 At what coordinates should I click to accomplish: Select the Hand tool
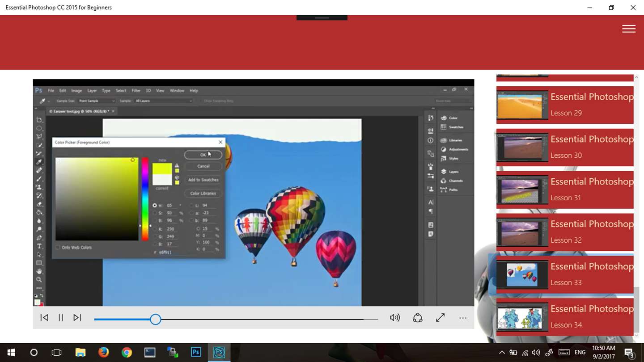tap(39, 271)
